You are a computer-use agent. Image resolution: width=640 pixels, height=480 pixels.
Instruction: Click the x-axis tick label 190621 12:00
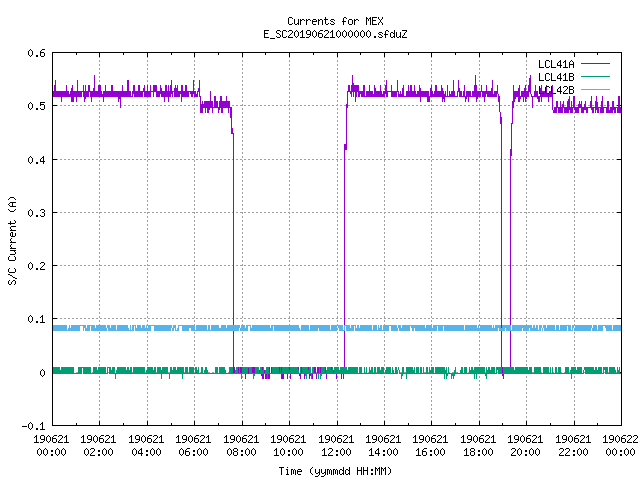[336, 446]
